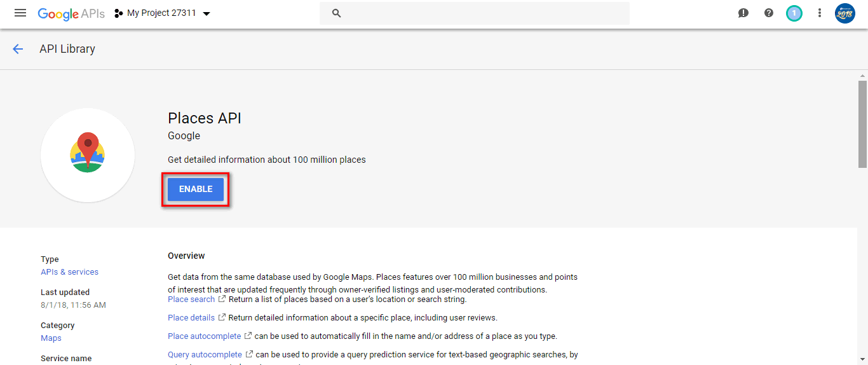Click the search magnifier icon
The width and height of the screenshot is (868, 365).
coord(337,13)
